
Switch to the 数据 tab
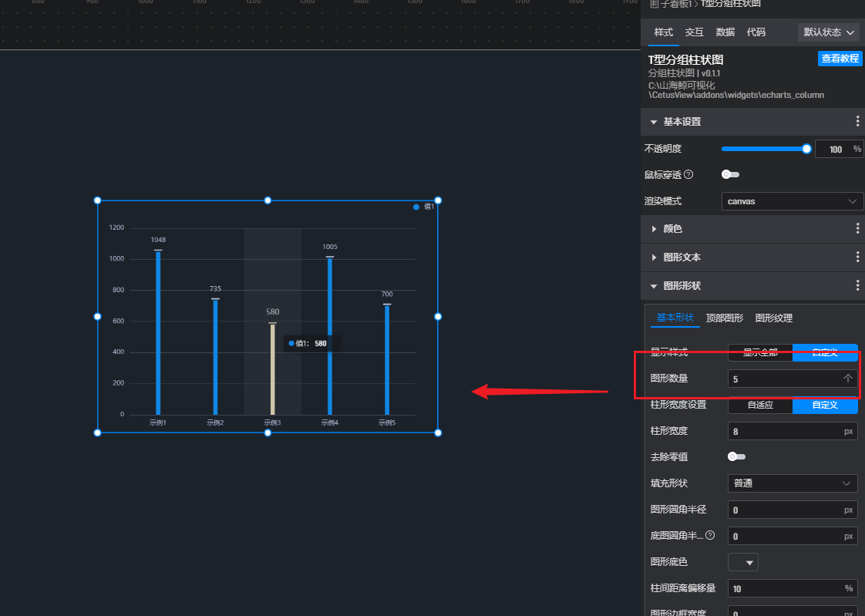tap(725, 32)
